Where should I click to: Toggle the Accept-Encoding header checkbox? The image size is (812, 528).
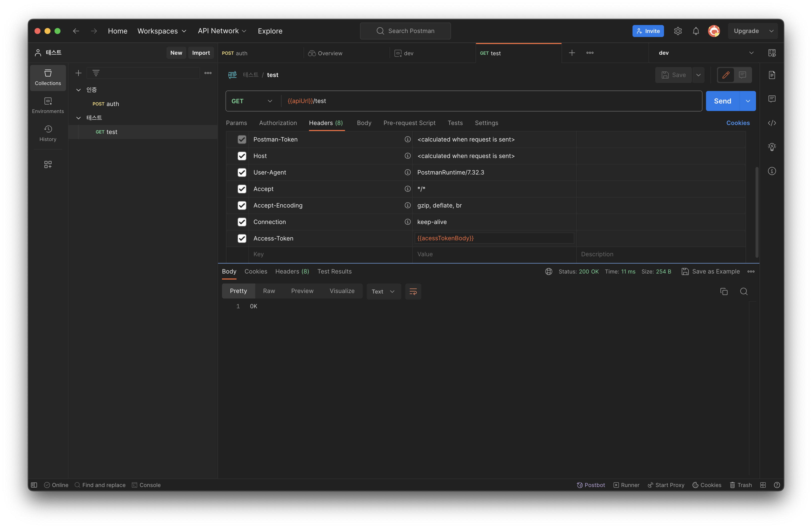[242, 205]
